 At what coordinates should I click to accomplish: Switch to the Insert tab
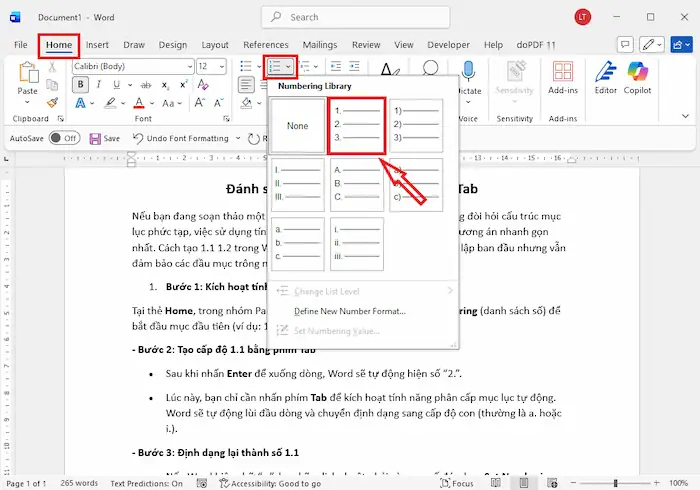97,45
